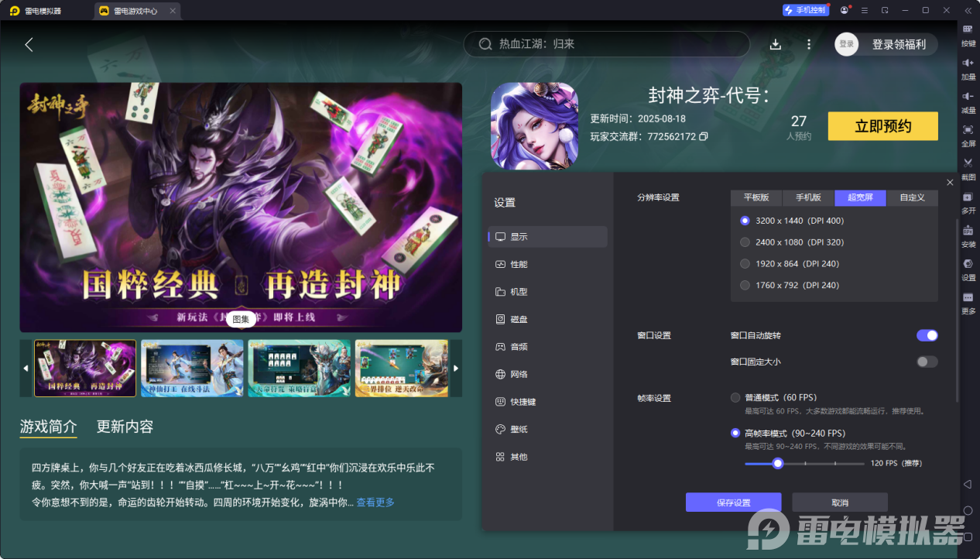Switch to the 更新内容 tab
980x559 pixels.
pos(125,427)
